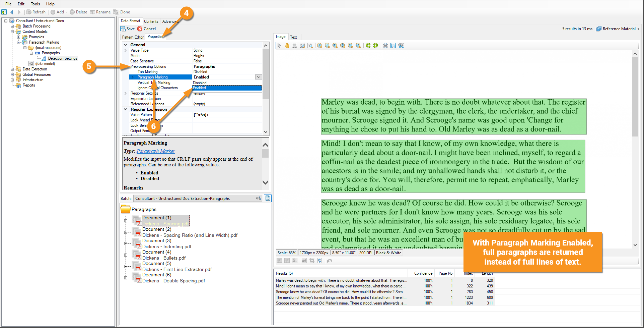Open the Tools menu
Screen dimensions: 644x328
[35, 4]
